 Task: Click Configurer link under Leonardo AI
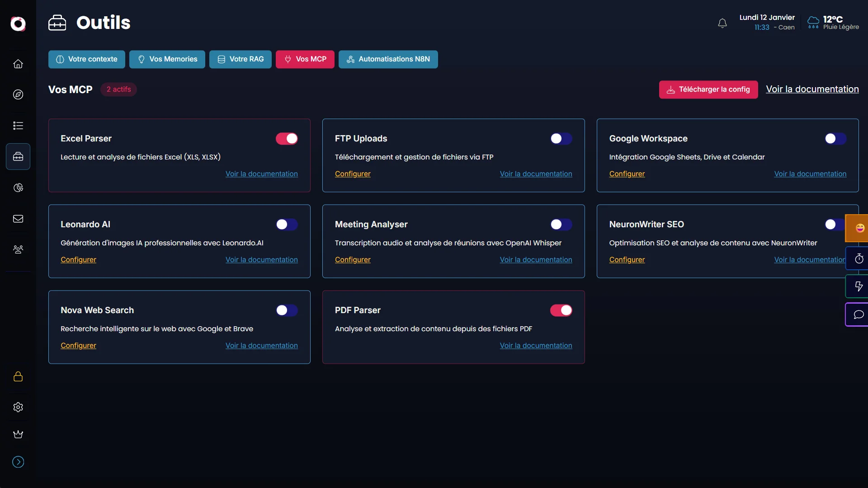point(78,260)
